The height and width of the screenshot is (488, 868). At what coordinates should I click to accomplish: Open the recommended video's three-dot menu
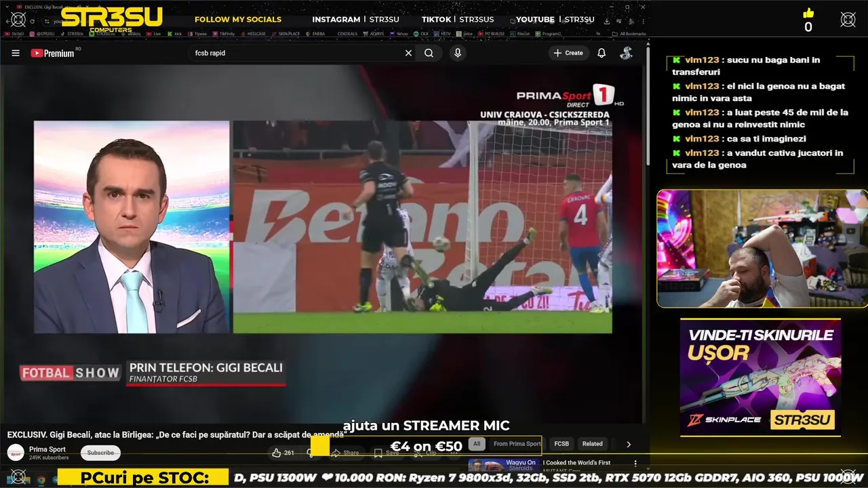click(x=635, y=464)
